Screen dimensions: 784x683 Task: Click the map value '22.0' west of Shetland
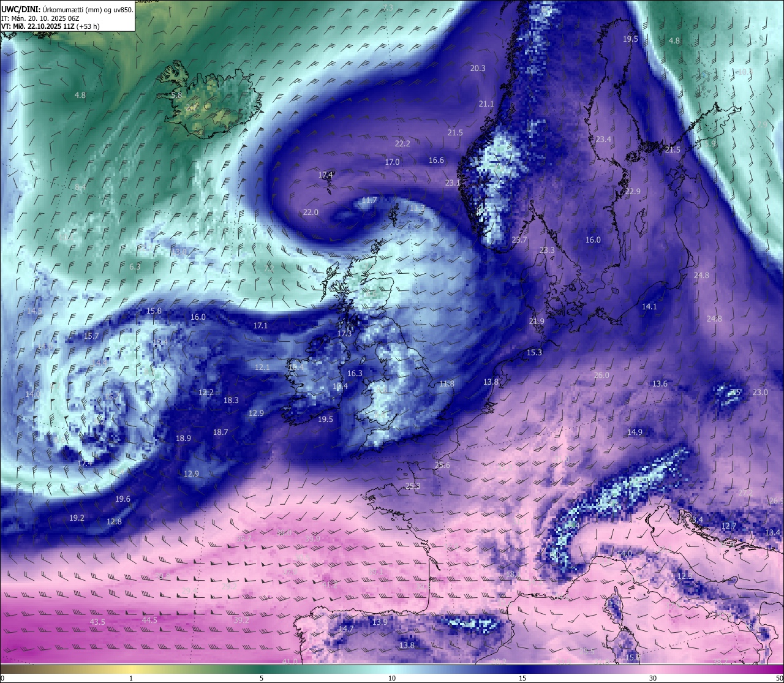click(x=311, y=212)
